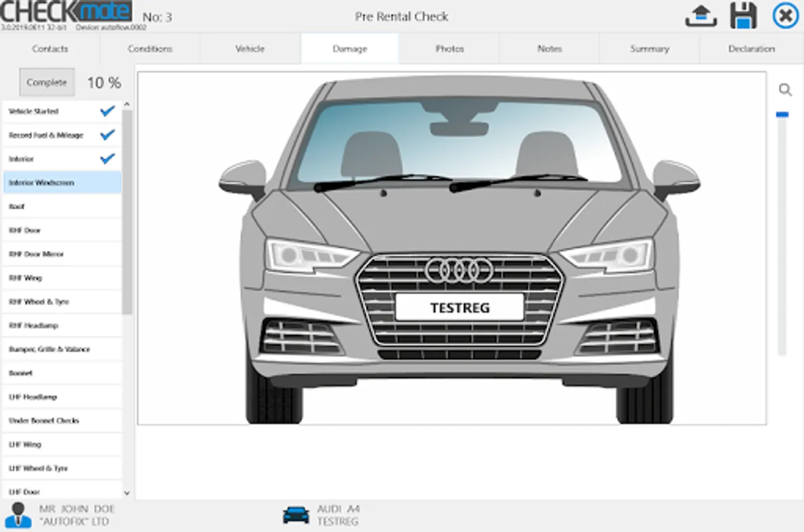Choose RHF Wheel & Tyre in the list
This screenshot has width=804, height=532.
(62, 301)
